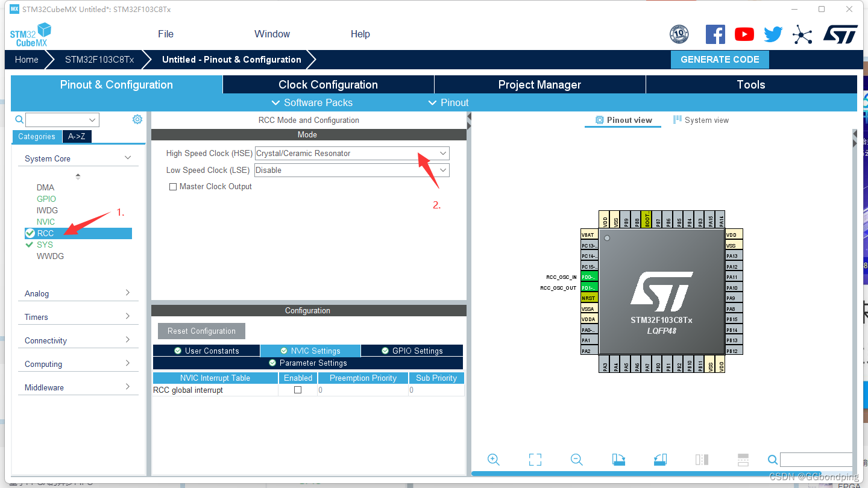
Task: Open the Parameter Settings tab
Action: (308, 363)
